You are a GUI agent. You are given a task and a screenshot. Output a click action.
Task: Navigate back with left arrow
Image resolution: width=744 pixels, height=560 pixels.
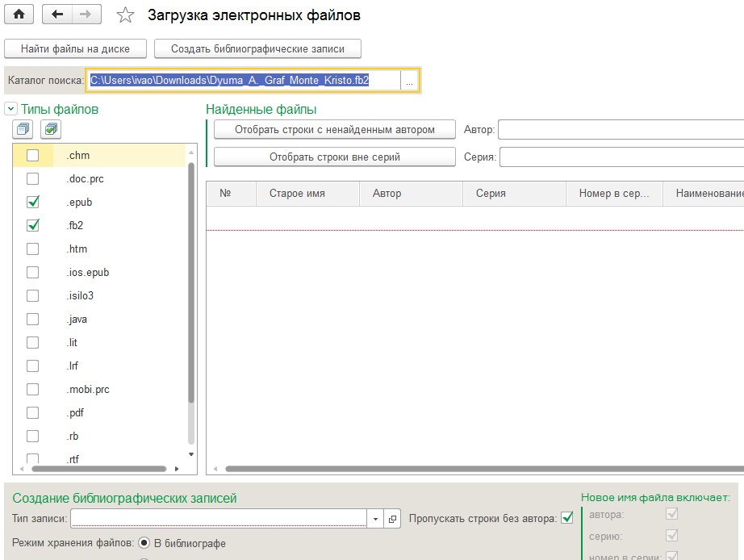(x=57, y=15)
